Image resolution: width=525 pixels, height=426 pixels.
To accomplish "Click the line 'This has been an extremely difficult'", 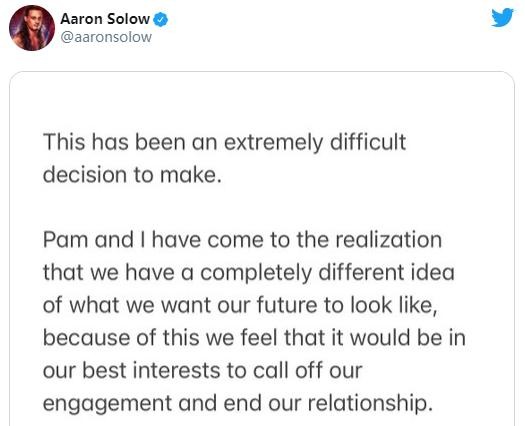I will point(224,142).
